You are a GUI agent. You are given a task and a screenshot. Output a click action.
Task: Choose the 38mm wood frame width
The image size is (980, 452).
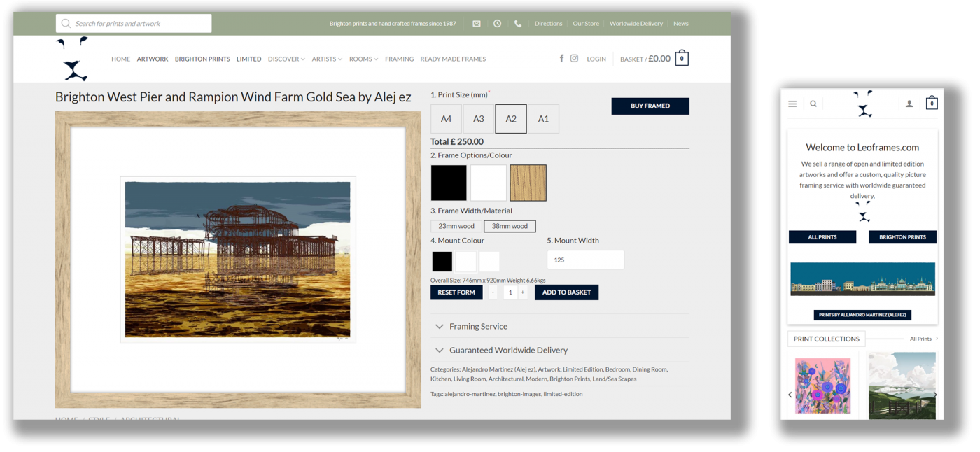[x=510, y=226]
